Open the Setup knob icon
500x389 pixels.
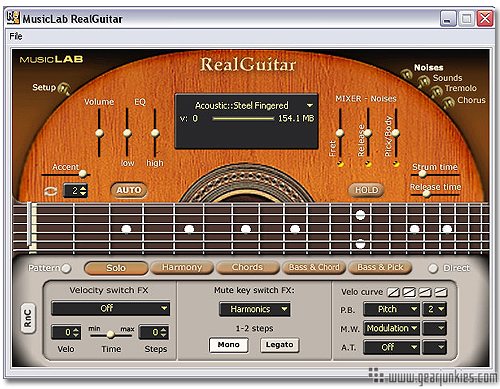point(64,89)
